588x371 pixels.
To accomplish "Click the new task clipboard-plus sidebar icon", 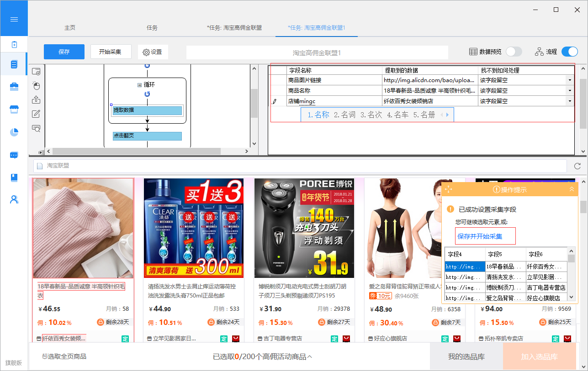I will click(x=14, y=45).
